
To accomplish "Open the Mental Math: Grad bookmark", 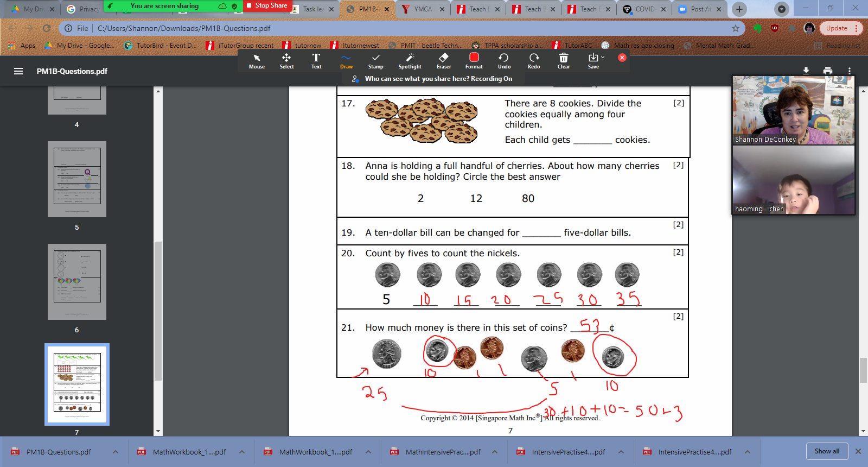I will [719, 46].
